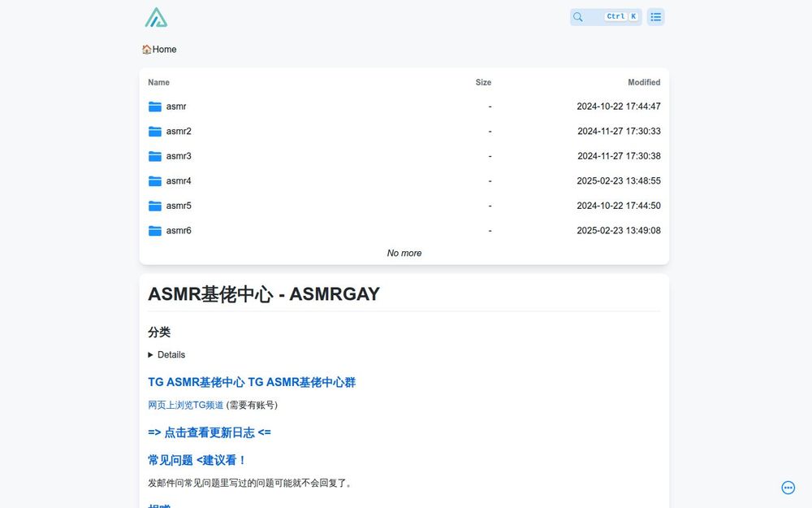Open the asmr5 folder name
812x508 pixels.
pyautogui.click(x=179, y=206)
